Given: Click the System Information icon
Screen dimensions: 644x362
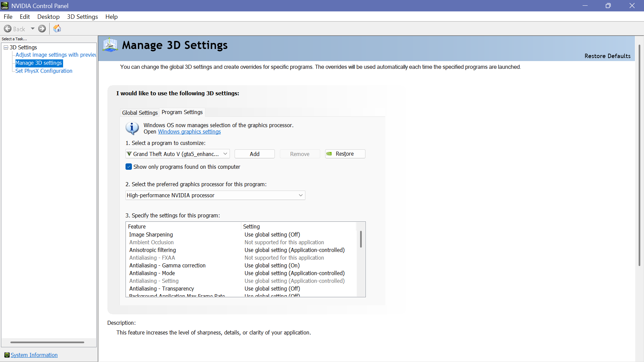Looking at the screenshot, I should coord(7,355).
